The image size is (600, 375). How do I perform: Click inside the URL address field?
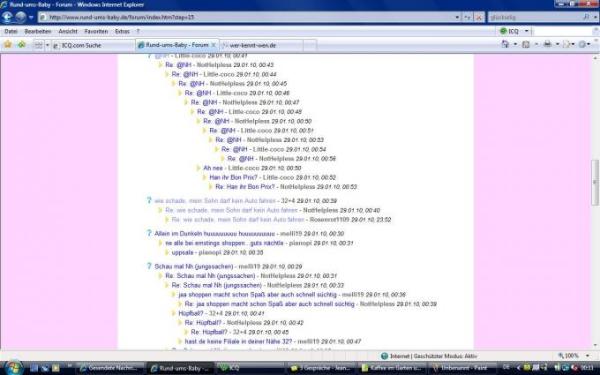[x=249, y=17]
